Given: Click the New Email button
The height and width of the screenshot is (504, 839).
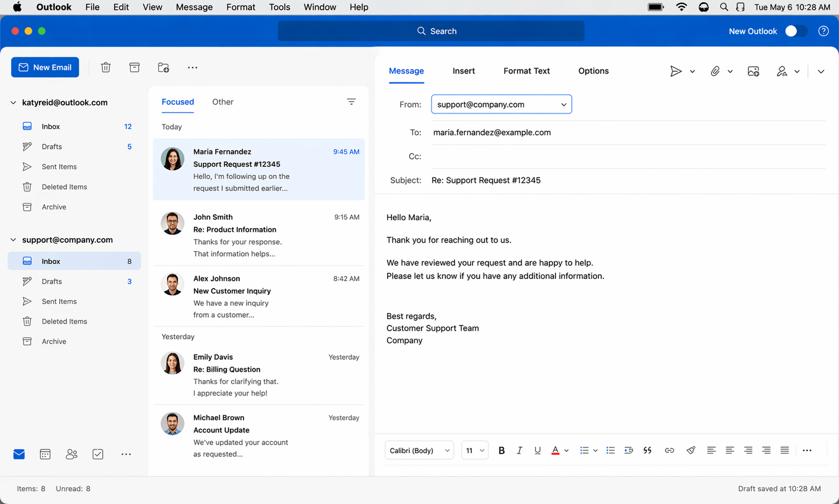Looking at the screenshot, I should (x=45, y=67).
